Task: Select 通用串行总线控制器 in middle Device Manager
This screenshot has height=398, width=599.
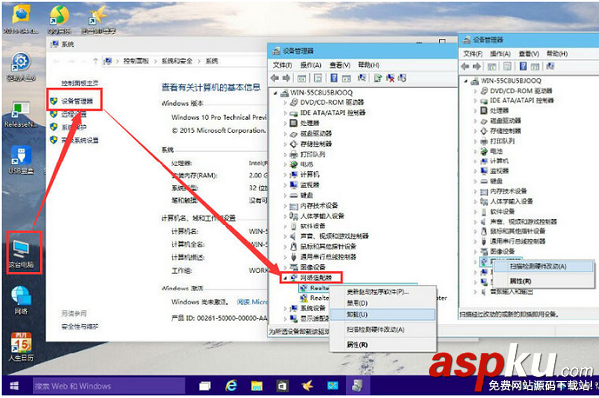Action: coord(328,257)
